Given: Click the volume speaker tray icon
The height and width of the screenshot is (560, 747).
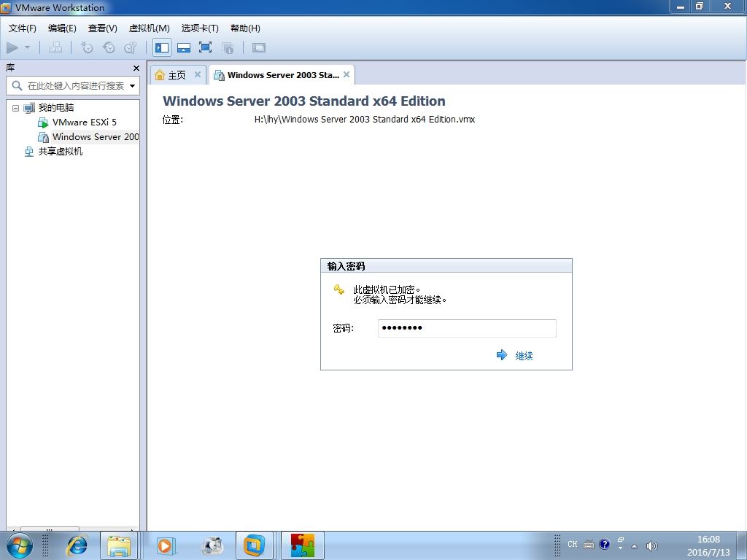Looking at the screenshot, I should tap(651, 546).
